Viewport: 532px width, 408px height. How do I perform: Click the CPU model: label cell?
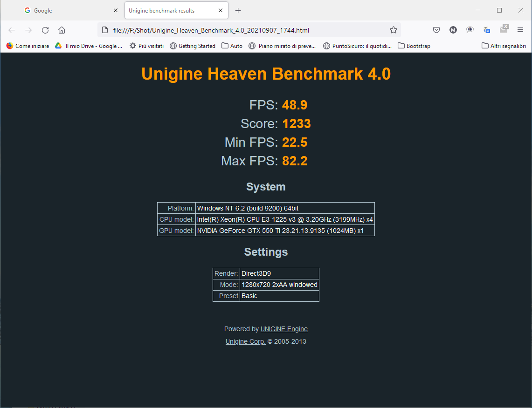click(x=176, y=219)
